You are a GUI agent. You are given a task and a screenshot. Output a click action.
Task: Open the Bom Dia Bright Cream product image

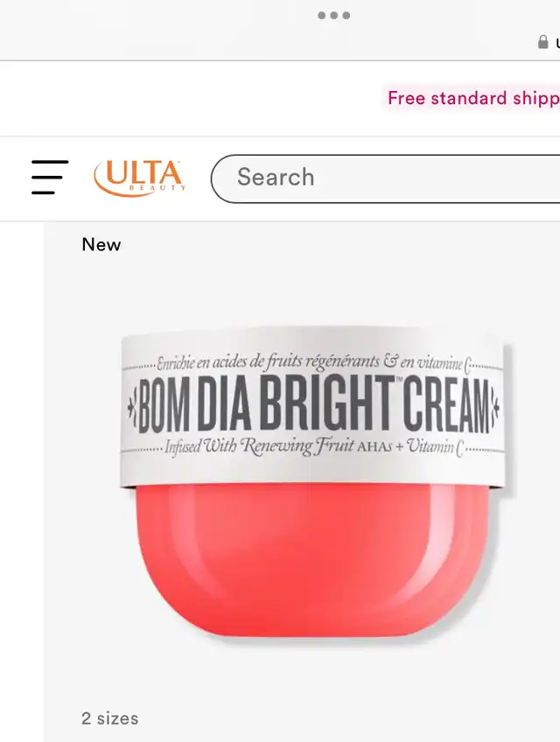pos(315,483)
